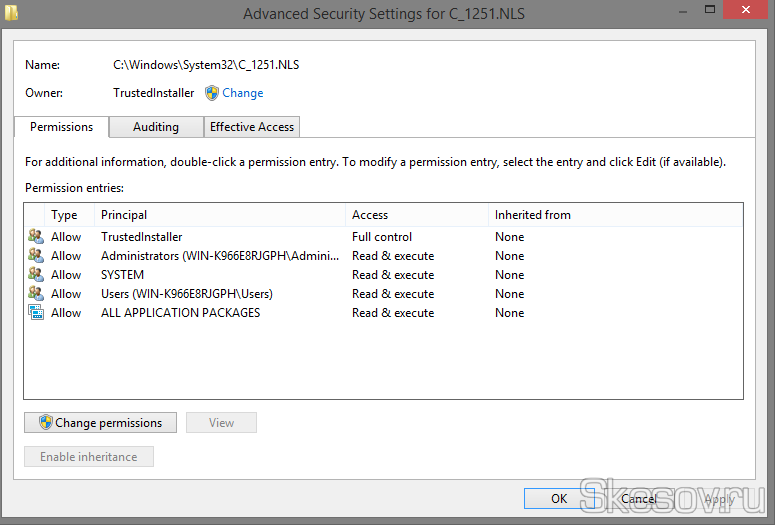
Task: Open the Effective Access tab
Action: click(x=252, y=127)
